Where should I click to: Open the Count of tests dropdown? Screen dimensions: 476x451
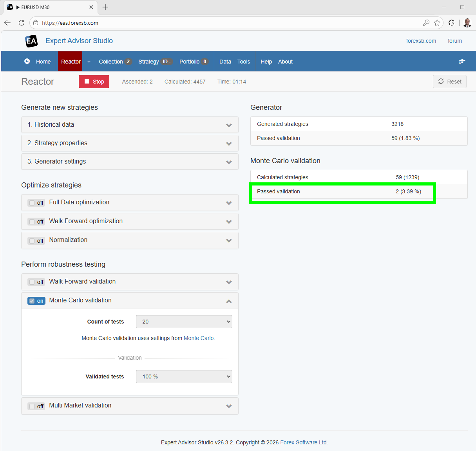click(184, 322)
